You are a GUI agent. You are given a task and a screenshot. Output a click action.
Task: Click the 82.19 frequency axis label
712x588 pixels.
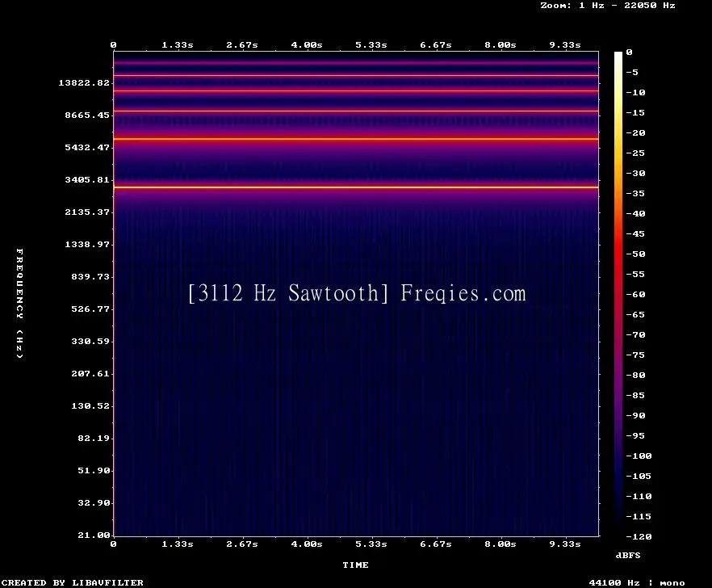[x=94, y=438]
